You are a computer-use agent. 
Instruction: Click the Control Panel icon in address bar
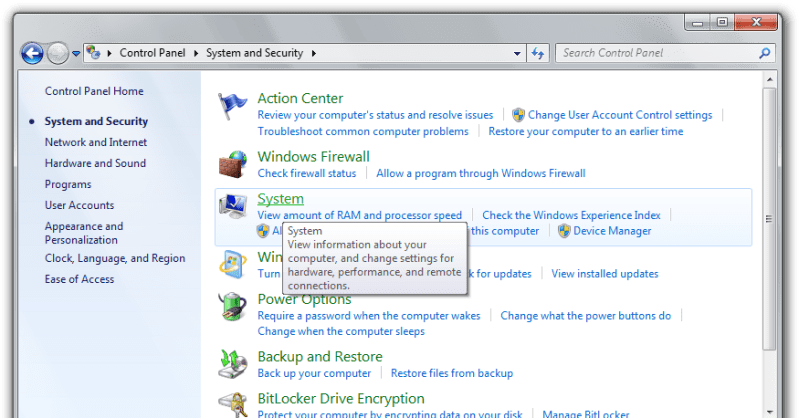93,53
